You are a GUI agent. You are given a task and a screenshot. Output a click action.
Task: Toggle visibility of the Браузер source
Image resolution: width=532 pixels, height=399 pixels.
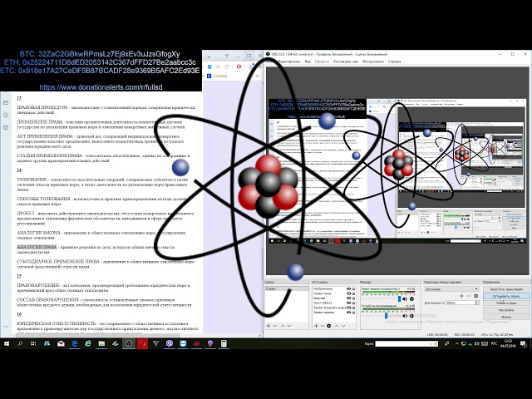(x=348, y=299)
